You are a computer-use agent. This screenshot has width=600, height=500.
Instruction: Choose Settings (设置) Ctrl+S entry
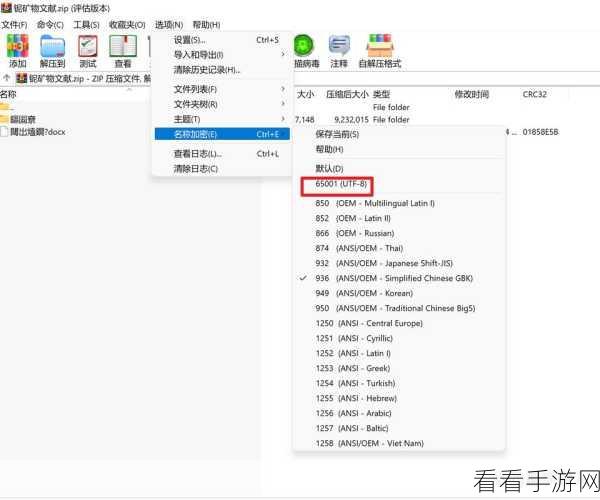(x=222, y=40)
